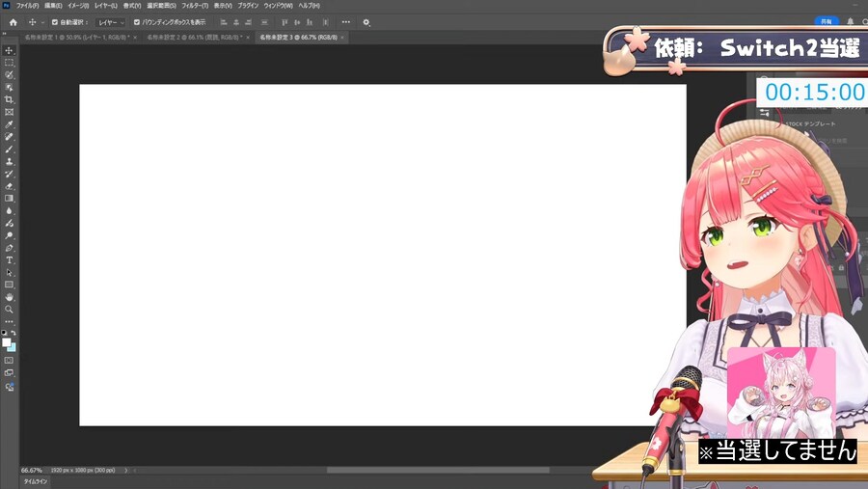The image size is (868, 489).
Task: Click the align bottom edges icon
Action: [x=309, y=23]
